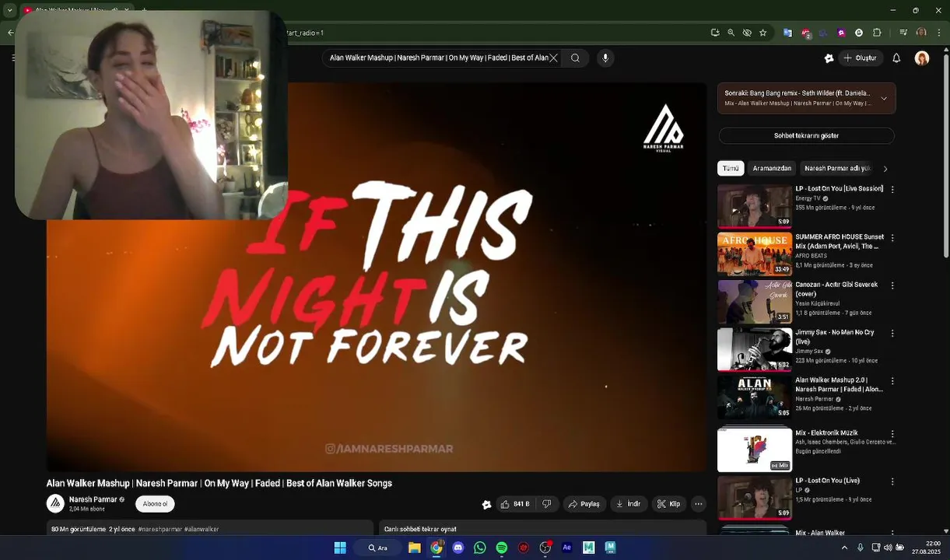Screen dimensions: 950x560
Task: Open the Chrome tab search dropdown
Action: tap(9, 10)
